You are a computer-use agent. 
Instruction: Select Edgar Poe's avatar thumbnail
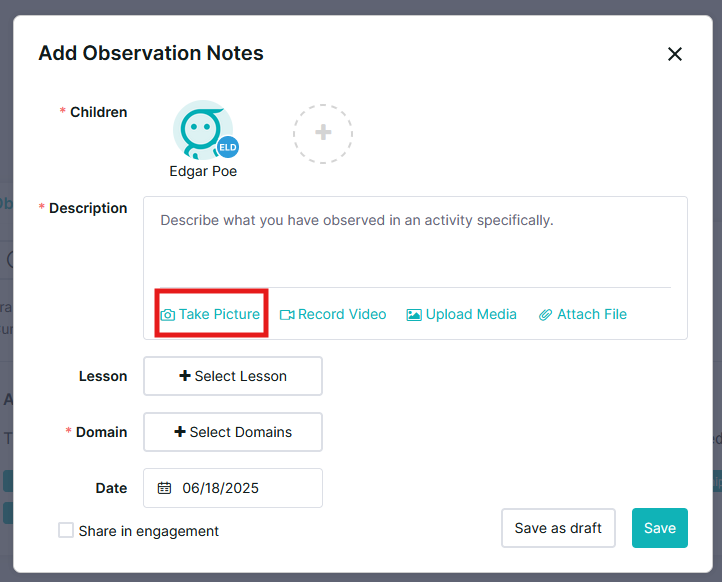click(x=203, y=130)
